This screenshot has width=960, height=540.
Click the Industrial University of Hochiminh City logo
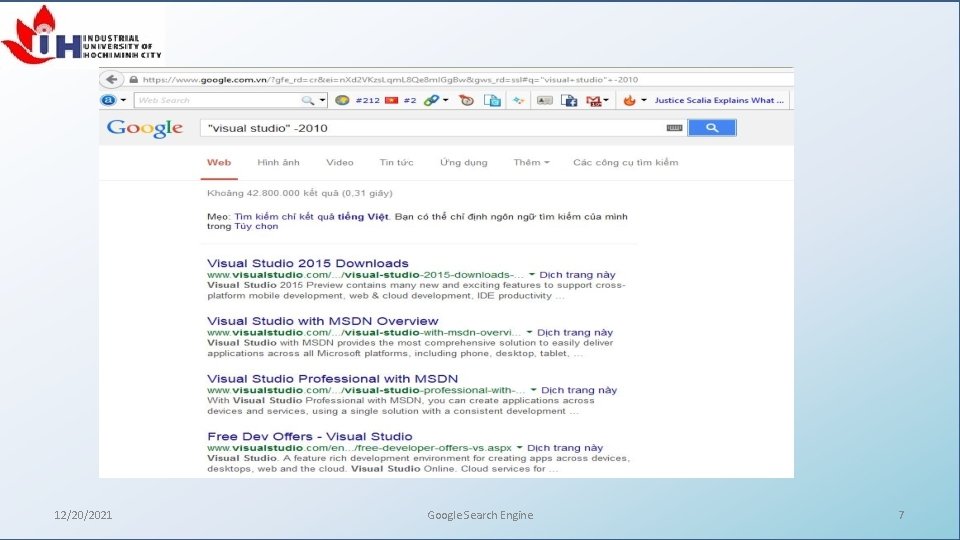click(81, 35)
